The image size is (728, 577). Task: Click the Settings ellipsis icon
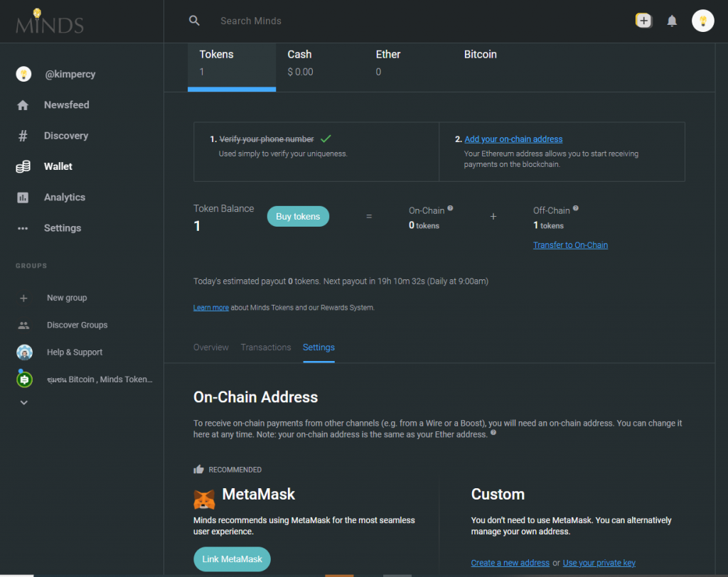23,228
